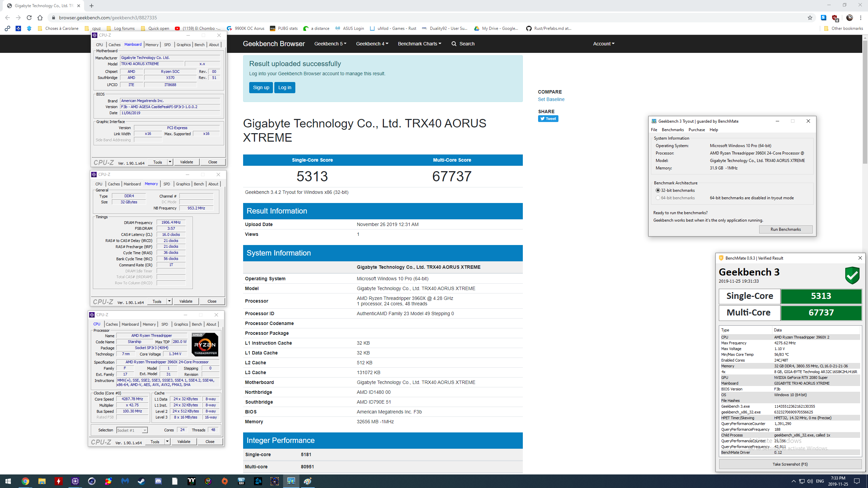Open the YouTube El Chombo bookmark
Screen dimensions: 868x488
198,28
